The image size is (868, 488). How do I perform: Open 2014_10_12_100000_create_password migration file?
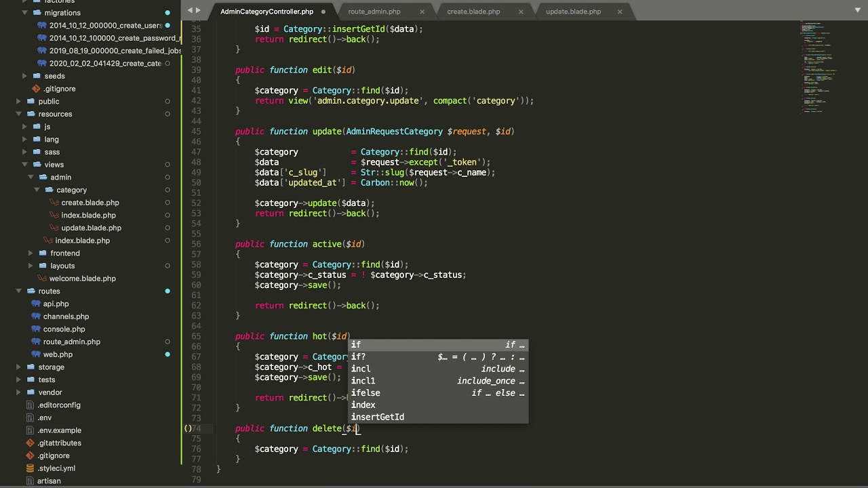114,38
